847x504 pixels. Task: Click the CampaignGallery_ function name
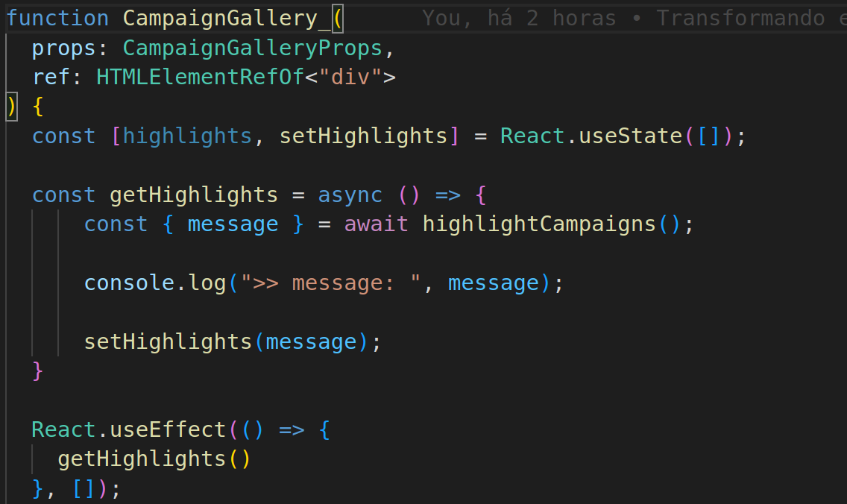227,18
